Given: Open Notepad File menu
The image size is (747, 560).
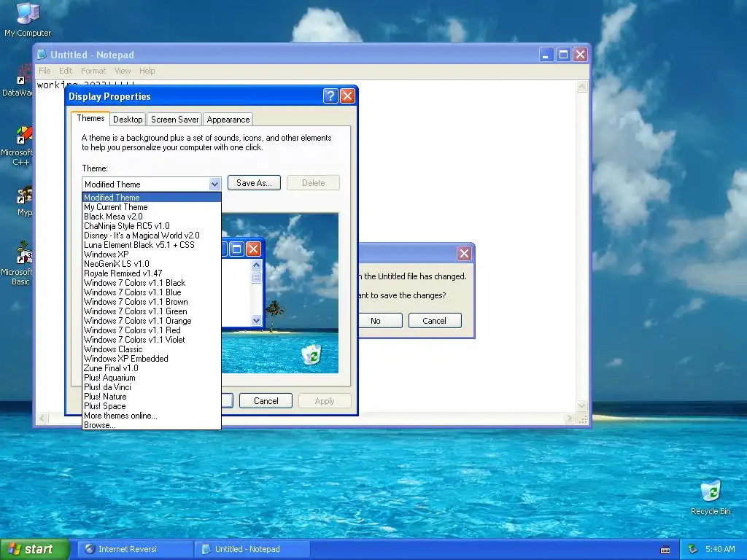Looking at the screenshot, I should pyautogui.click(x=44, y=71).
